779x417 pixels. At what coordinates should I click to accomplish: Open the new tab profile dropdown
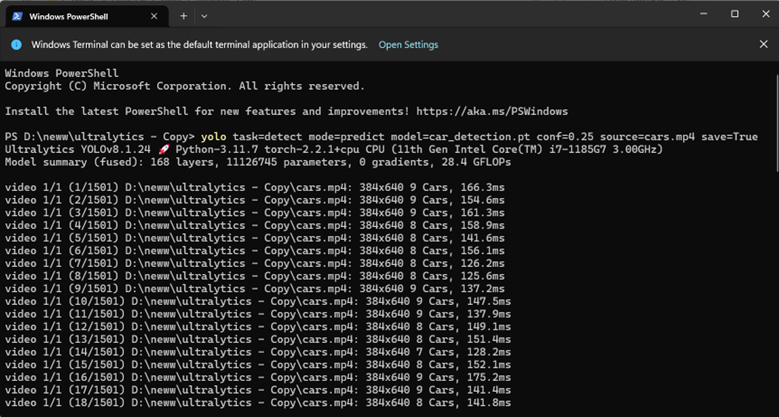click(x=204, y=16)
